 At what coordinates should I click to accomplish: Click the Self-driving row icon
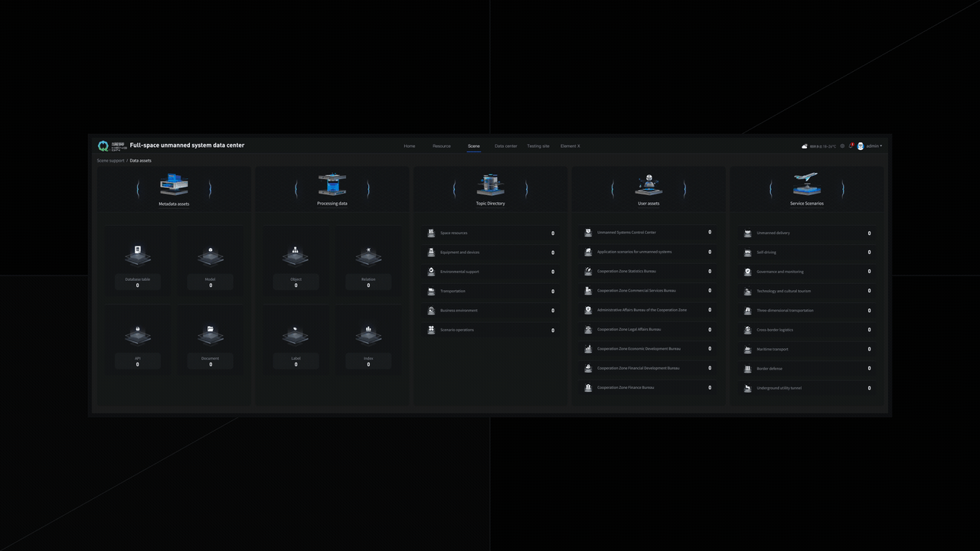pyautogui.click(x=748, y=252)
